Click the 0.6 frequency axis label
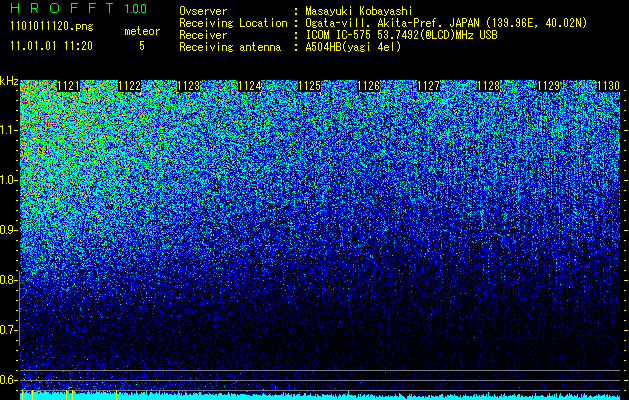Screen dimensions: 629x400 coord(7,380)
